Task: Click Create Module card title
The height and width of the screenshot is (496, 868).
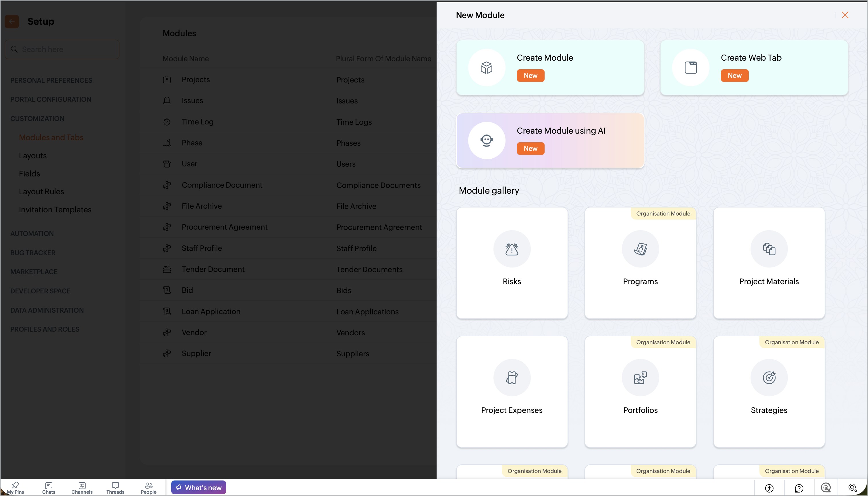Action: tap(545, 57)
